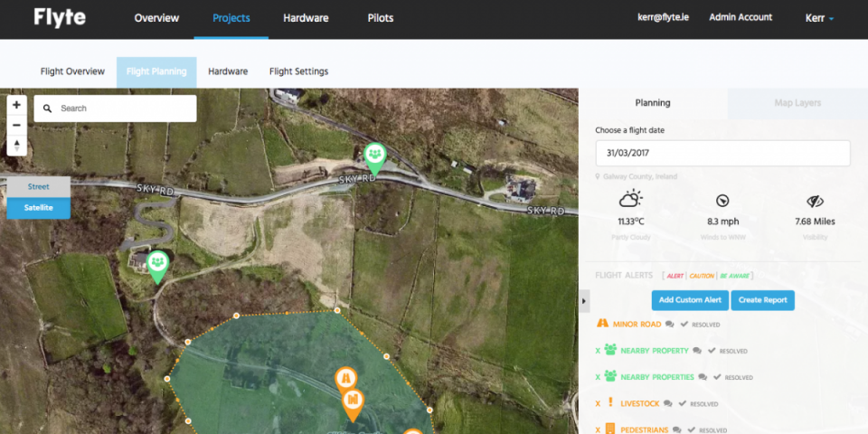Switch map to Street view
868x434 pixels.
tap(38, 186)
